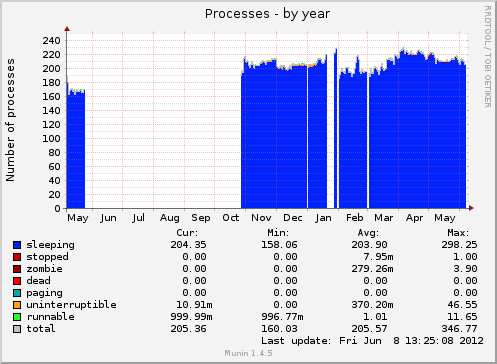The image size is (497, 364).
Task: Click the gray total legend swatch
Action: coord(17,329)
